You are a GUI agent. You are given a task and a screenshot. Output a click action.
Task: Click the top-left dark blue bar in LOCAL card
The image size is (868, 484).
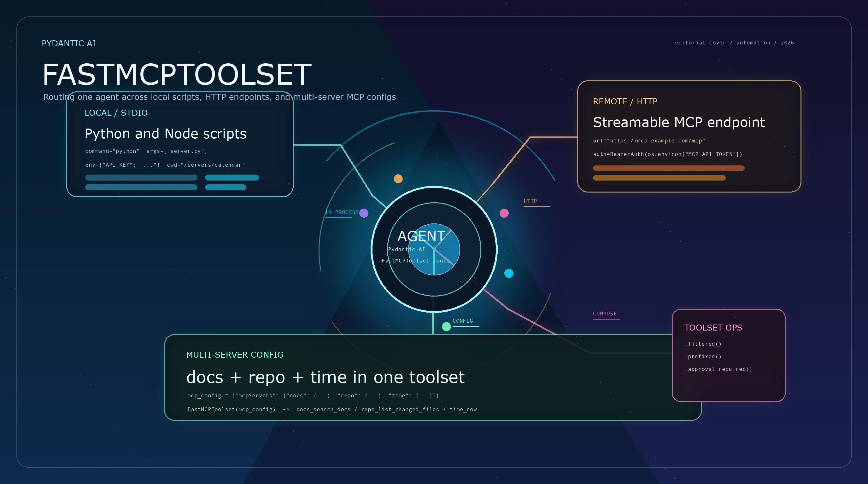[x=141, y=177]
